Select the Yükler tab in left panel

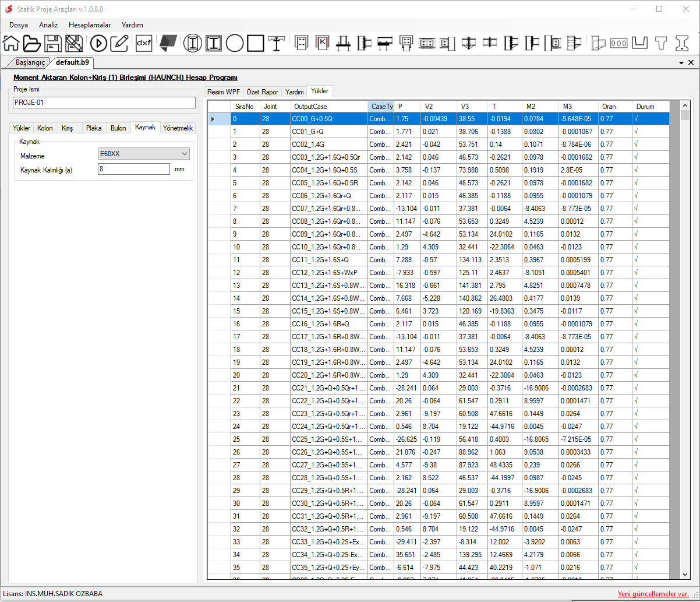[x=22, y=128]
